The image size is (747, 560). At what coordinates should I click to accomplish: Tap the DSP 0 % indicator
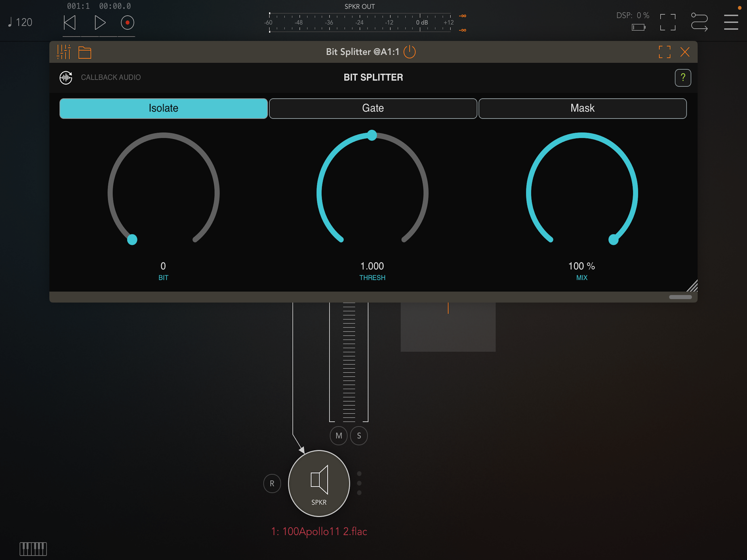coord(632,15)
